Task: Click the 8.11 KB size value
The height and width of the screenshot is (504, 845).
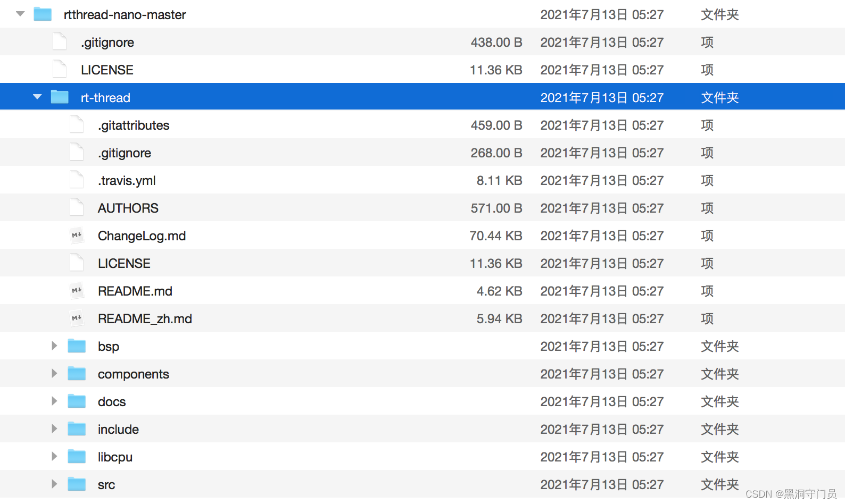Action: pyautogui.click(x=500, y=181)
